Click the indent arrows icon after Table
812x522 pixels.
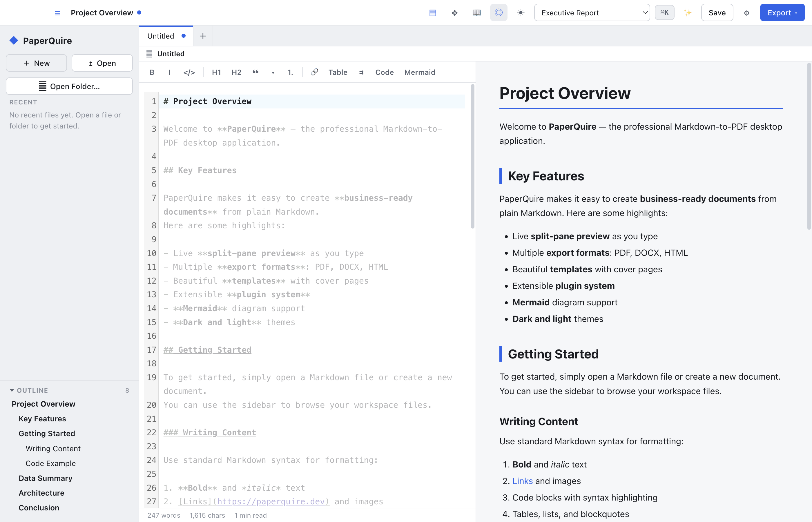point(361,72)
